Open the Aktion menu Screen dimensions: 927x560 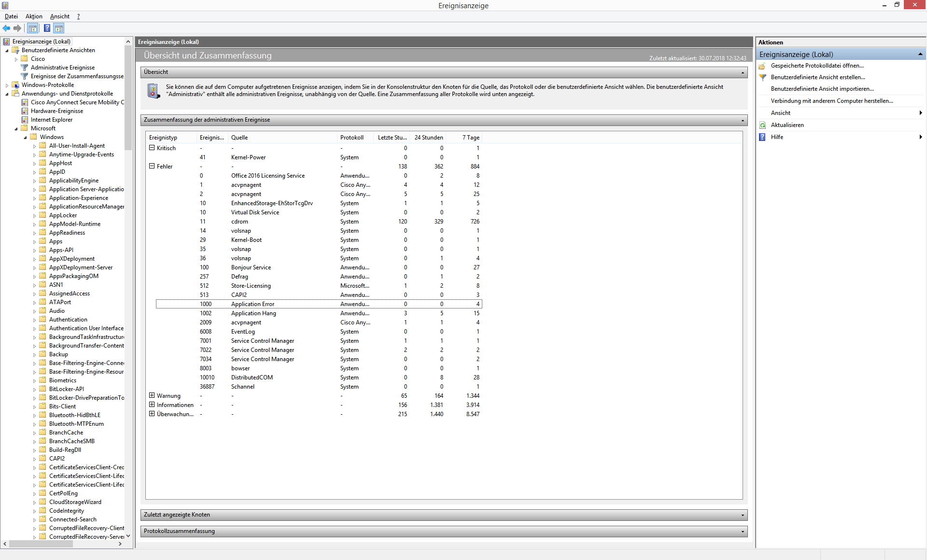(34, 16)
